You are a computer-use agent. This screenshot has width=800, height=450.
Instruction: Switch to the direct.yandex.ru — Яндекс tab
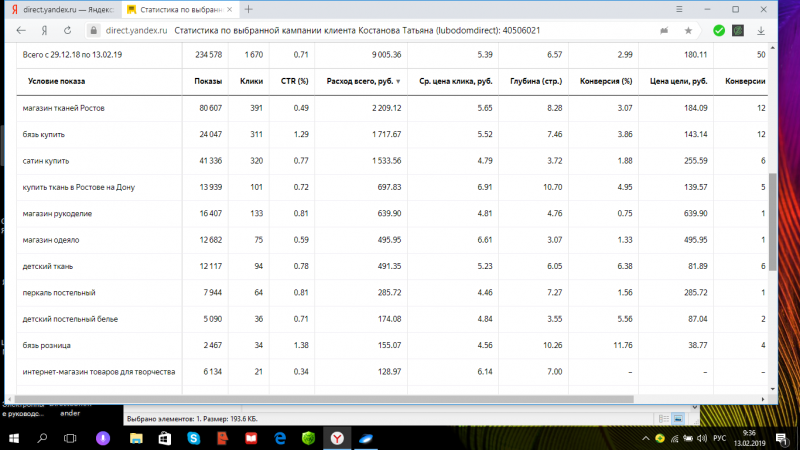63,9
